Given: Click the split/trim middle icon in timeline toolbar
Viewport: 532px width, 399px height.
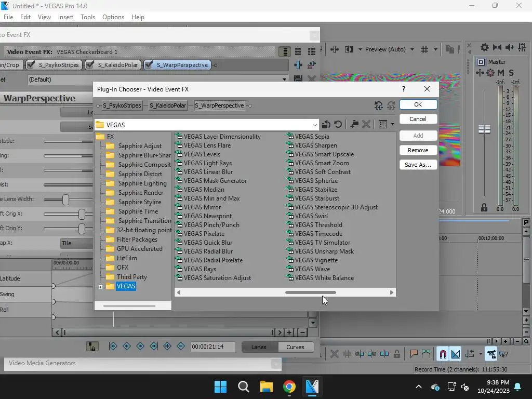Looking at the screenshot, I should 372,354.
